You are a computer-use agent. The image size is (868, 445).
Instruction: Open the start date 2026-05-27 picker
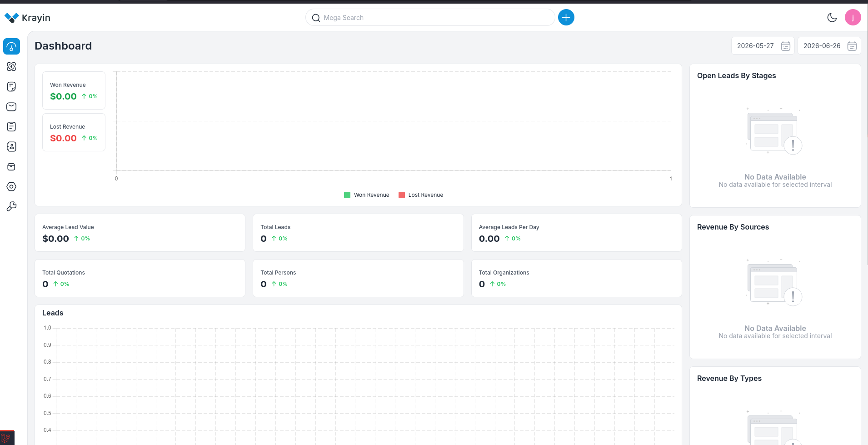coord(763,46)
